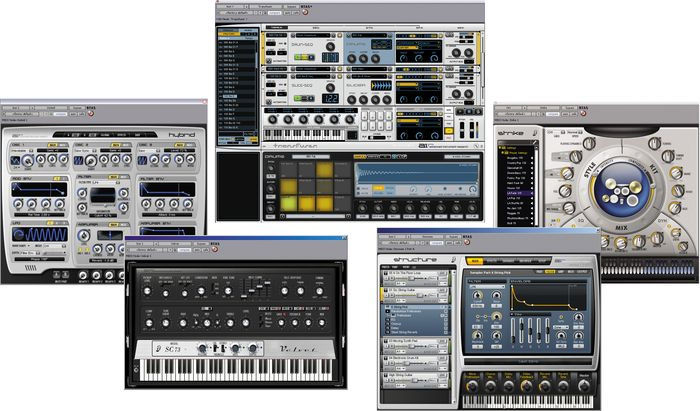Click the Master knob in Structure
This screenshot has width=700, height=411.
coord(583,384)
